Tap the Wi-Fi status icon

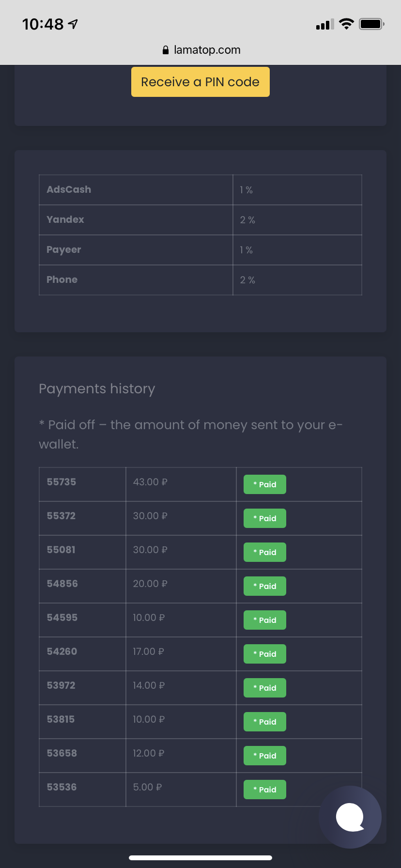(x=346, y=24)
